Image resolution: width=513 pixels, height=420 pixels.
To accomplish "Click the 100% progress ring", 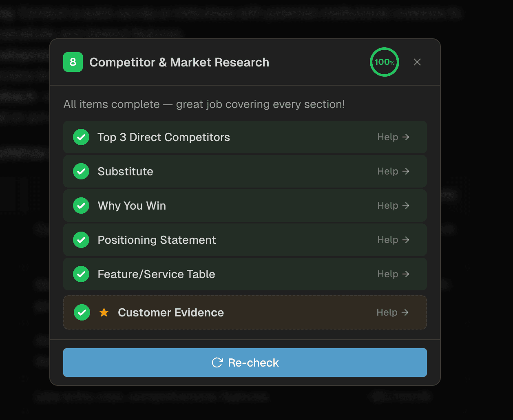I will (384, 62).
